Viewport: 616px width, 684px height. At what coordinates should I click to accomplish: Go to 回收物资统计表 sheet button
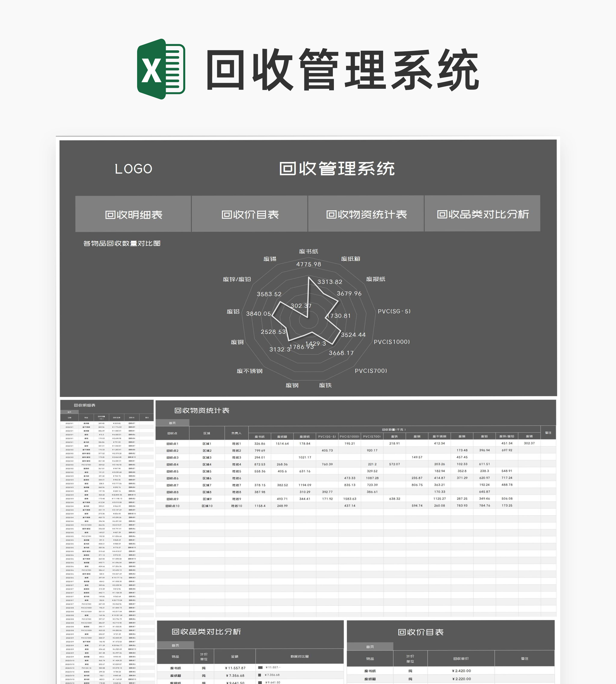coord(366,214)
